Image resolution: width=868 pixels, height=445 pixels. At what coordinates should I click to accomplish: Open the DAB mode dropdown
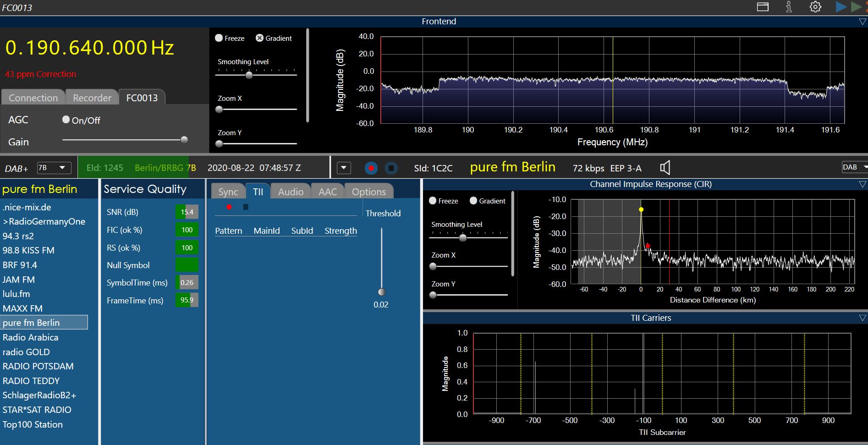pyautogui.click(x=854, y=167)
